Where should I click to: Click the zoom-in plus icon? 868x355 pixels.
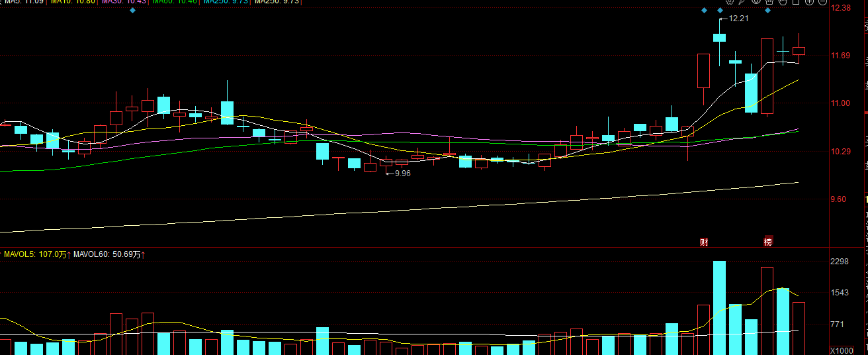tap(809, 2)
